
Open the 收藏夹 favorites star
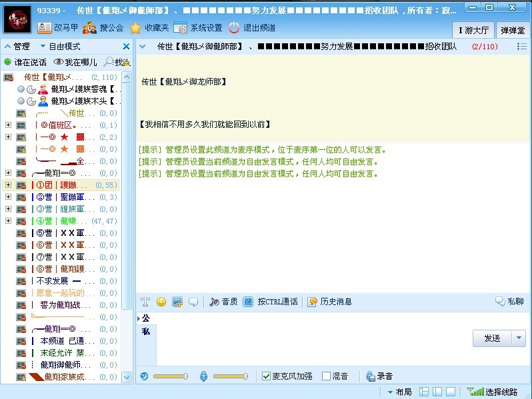tap(135, 28)
